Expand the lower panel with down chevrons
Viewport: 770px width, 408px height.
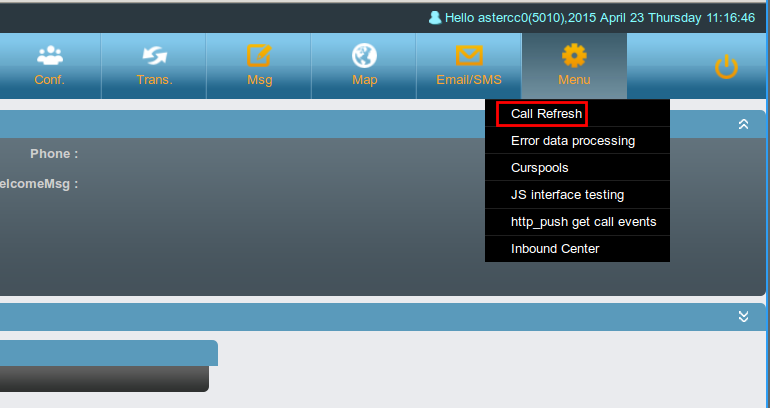pos(743,316)
